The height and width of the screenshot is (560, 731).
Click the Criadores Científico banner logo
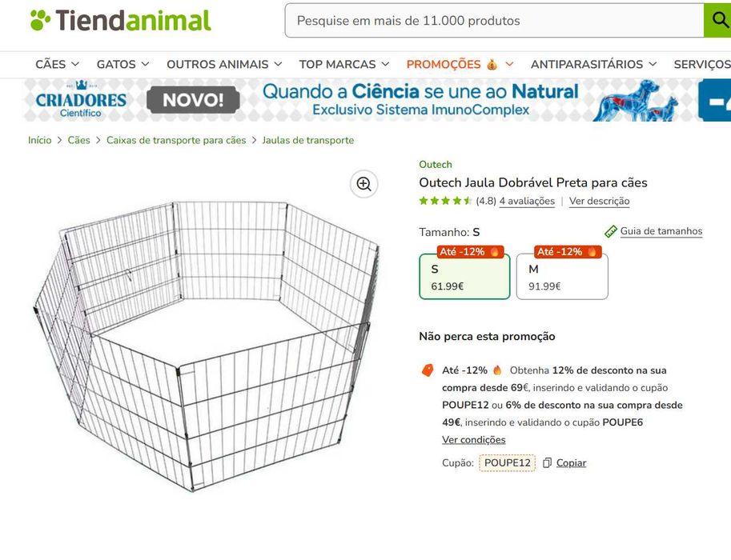[80, 101]
